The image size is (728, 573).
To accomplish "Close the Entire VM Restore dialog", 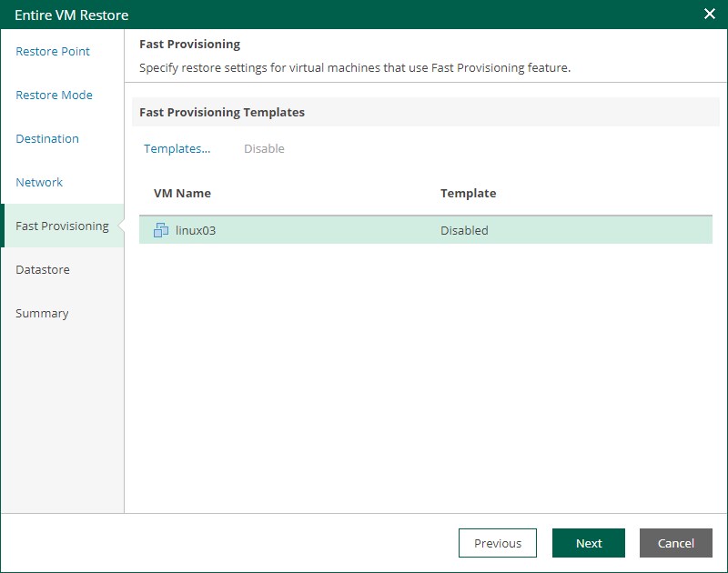I will point(710,14).
